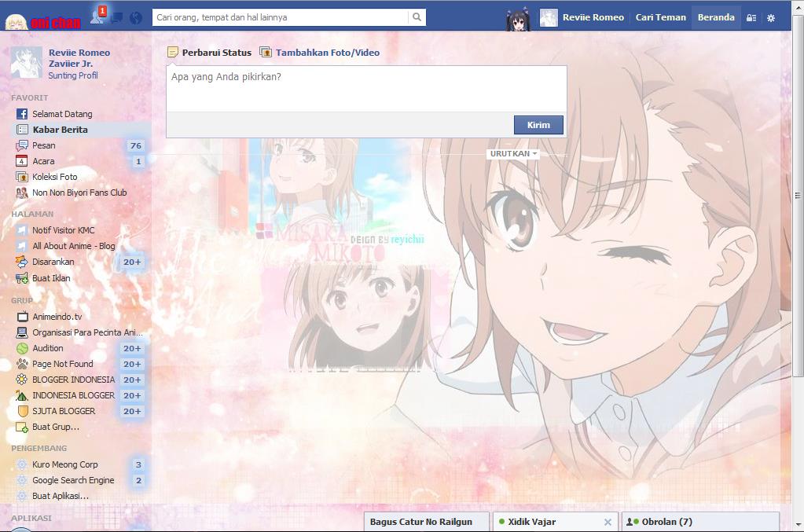Click the Apa yang Anda pikirkan status box
This screenshot has width=804, height=532.
coord(366,89)
